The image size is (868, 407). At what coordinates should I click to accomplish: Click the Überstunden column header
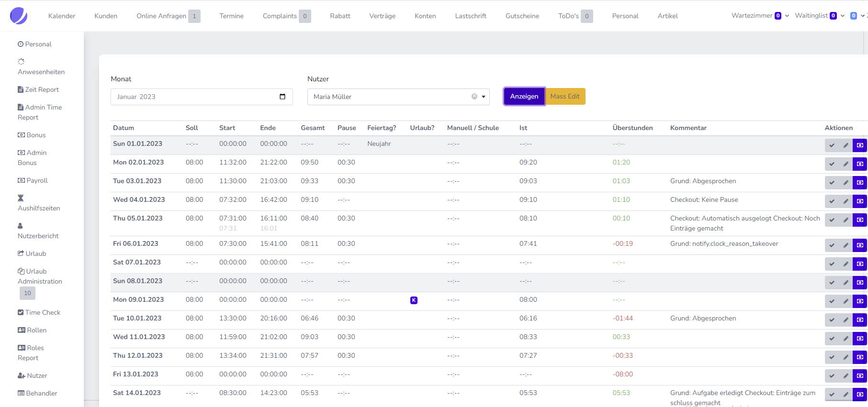coord(632,128)
